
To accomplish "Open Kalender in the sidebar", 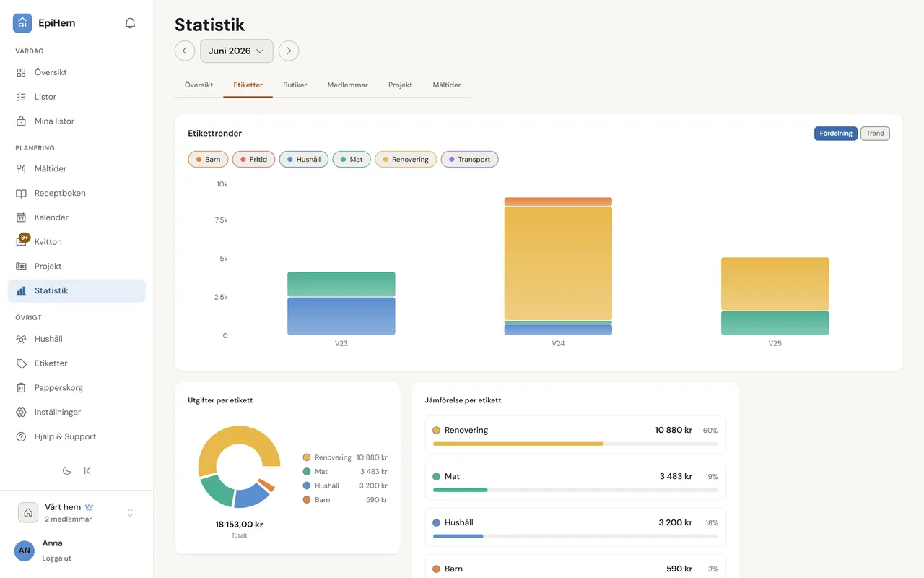I will [x=77, y=217].
